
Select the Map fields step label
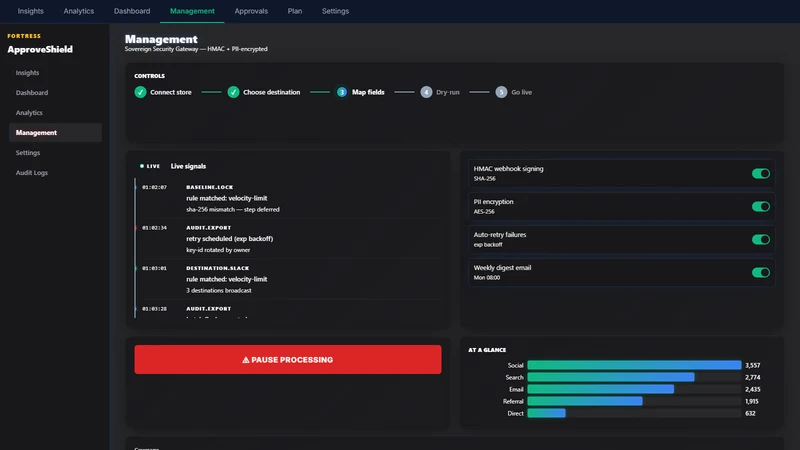point(368,92)
